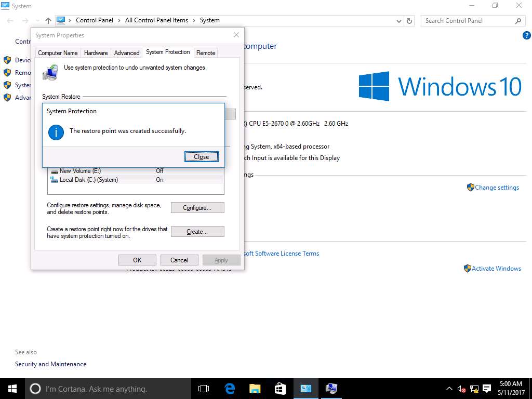Click the system protection computer icon
The height and width of the screenshot is (399, 532).
coord(50,72)
